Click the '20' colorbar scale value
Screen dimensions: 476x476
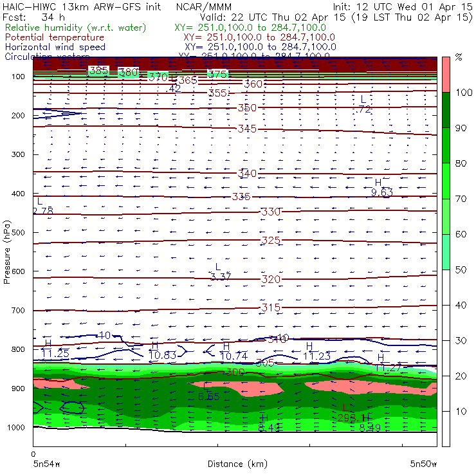[x=461, y=376]
